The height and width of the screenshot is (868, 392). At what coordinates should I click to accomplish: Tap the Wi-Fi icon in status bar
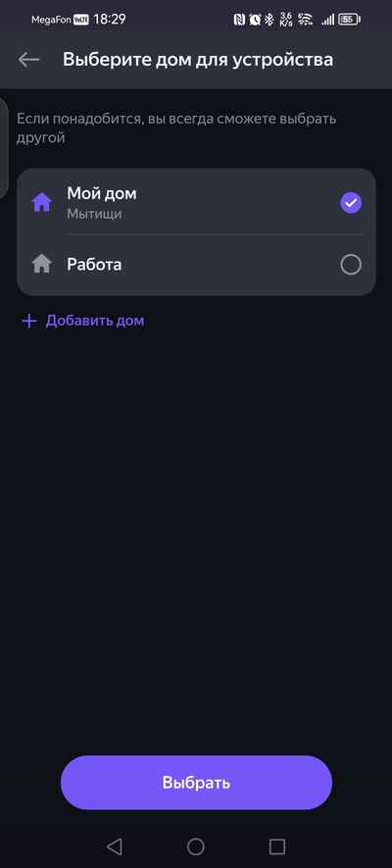point(305,20)
